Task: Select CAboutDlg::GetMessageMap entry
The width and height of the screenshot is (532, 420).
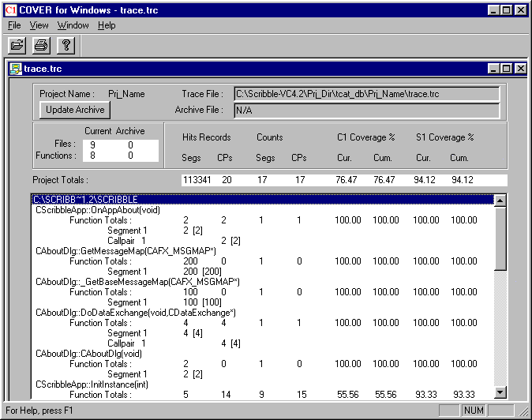Action: click(125, 251)
